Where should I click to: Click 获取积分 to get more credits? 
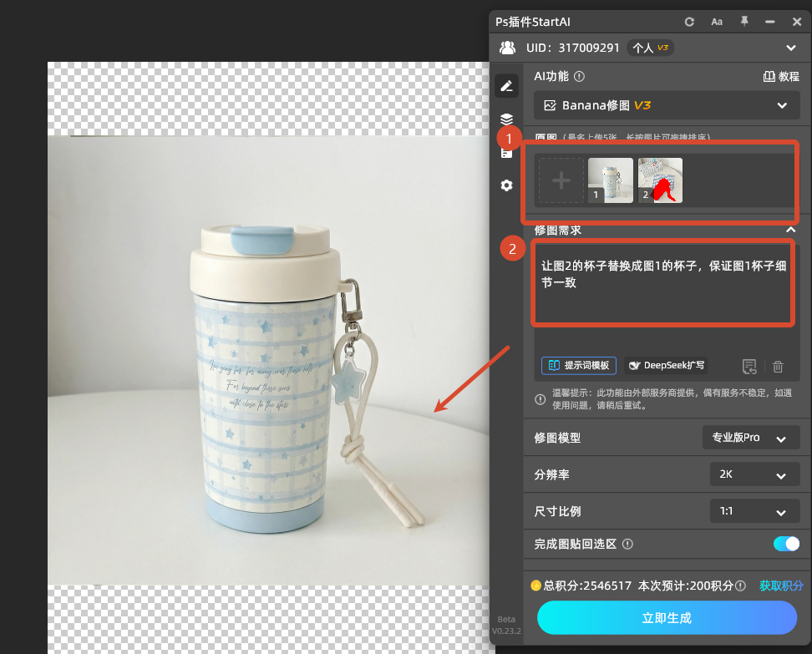[x=781, y=586]
